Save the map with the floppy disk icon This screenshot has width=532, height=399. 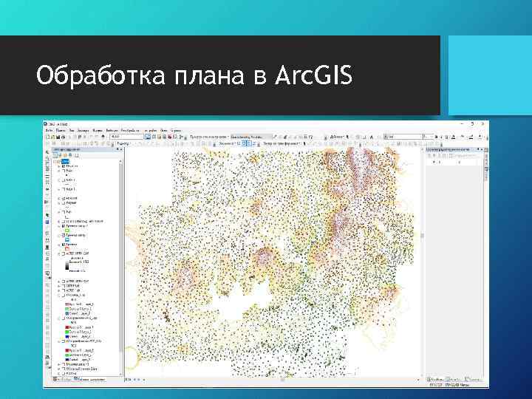(58, 137)
